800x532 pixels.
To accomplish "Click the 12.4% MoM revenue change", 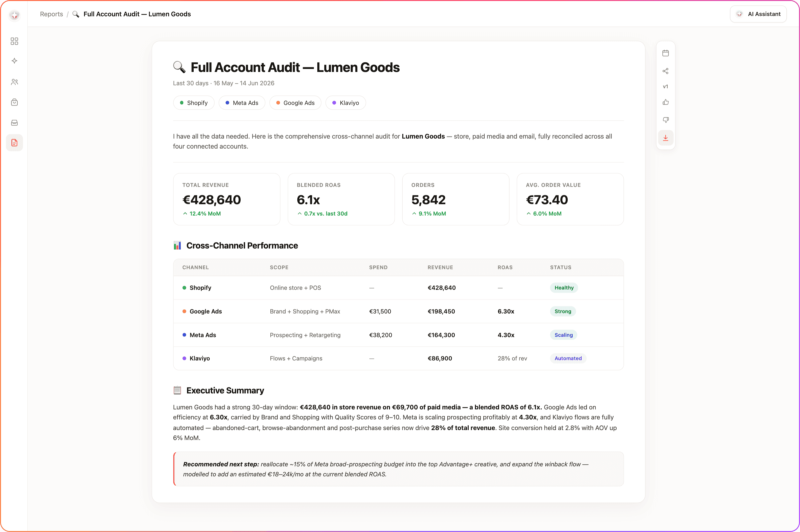I will [x=202, y=214].
